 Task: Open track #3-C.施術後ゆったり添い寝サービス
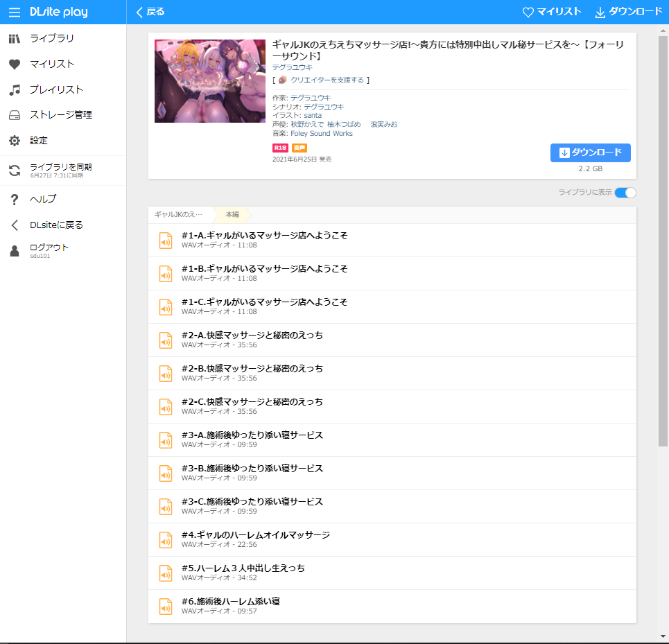[x=392, y=506]
